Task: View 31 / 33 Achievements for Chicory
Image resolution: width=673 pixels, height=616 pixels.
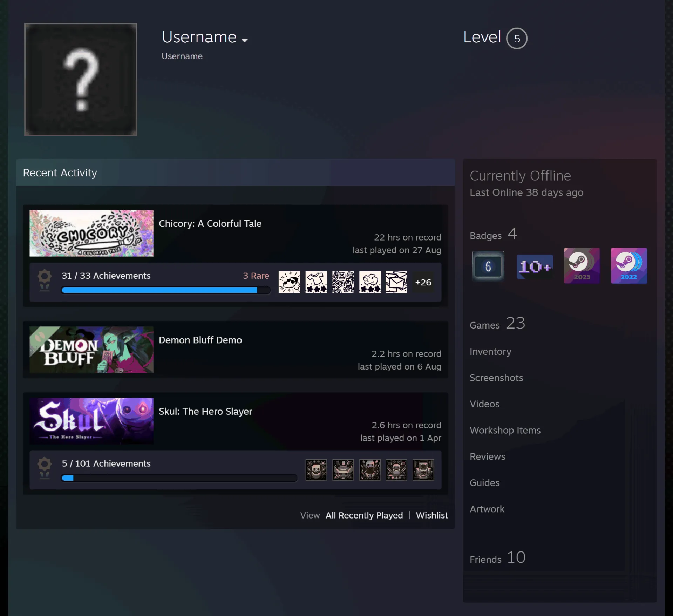Action: (106, 276)
